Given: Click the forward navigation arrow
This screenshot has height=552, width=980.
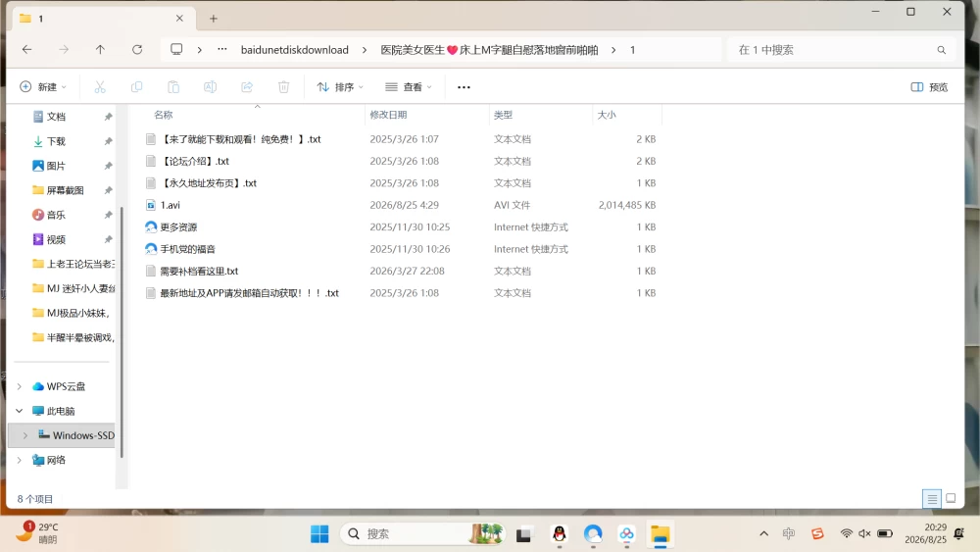Looking at the screenshot, I should (x=64, y=49).
